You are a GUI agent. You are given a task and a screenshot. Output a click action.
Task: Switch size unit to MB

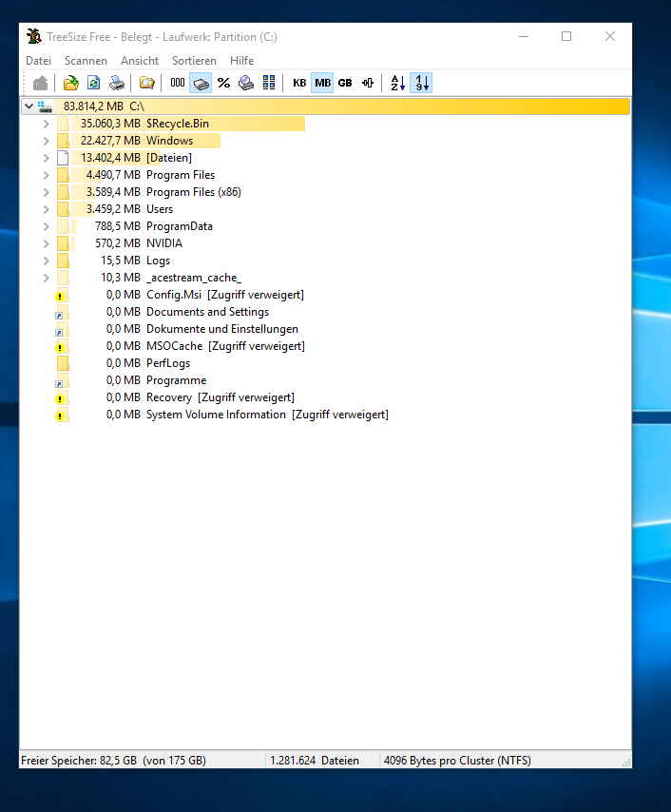pos(322,83)
